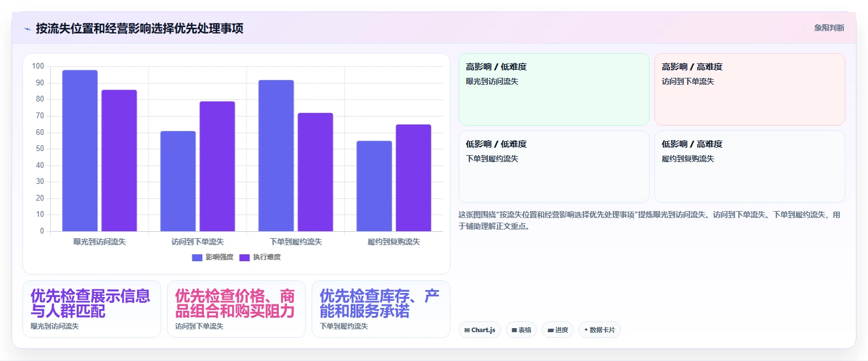Image resolution: width=868 pixels, height=361 pixels.
Task: Click the x-axis label 履约到复购流失
Action: (x=394, y=242)
